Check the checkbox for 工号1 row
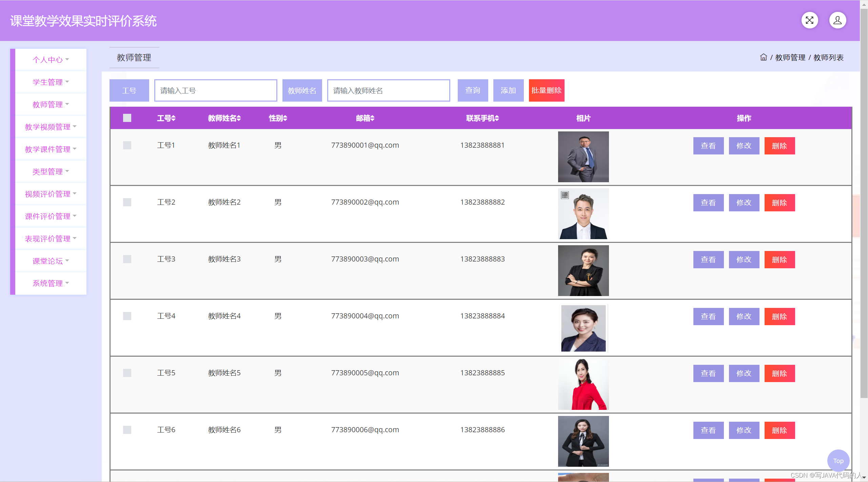868x482 pixels. click(x=127, y=145)
